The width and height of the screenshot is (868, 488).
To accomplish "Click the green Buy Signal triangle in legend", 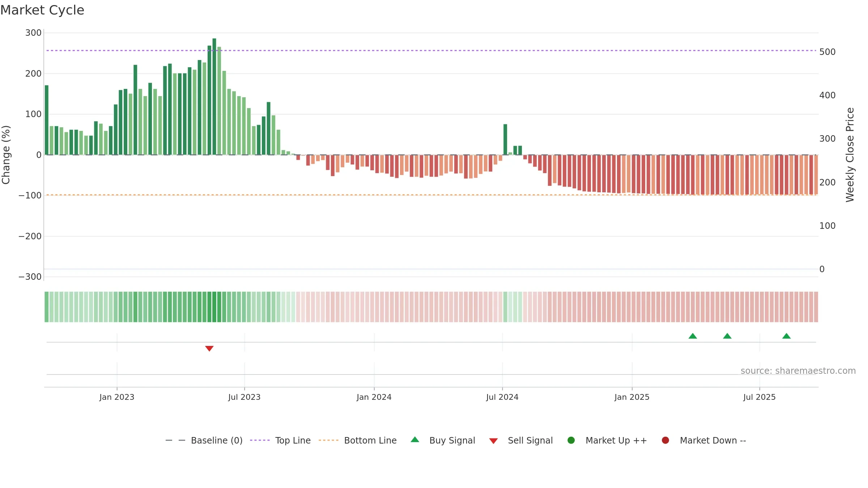I will coord(415,440).
